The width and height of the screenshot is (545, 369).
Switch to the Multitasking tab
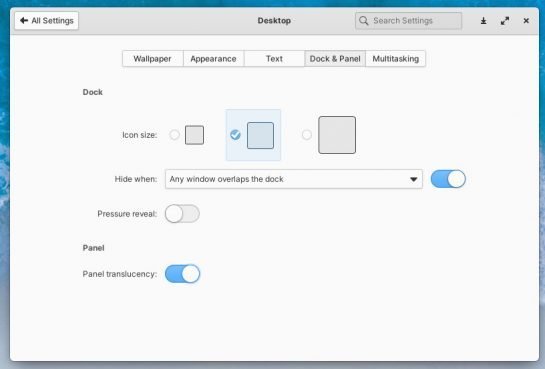396,59
